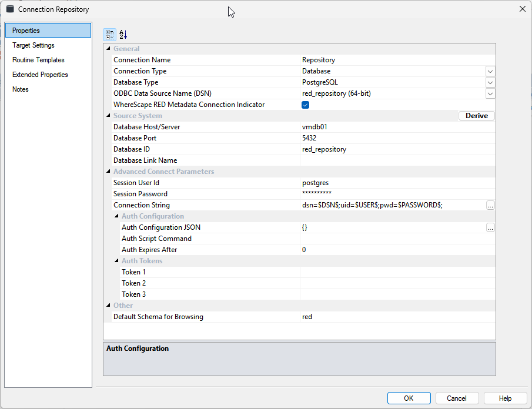This screenshot has width=532, height=409.
Task: Click the database icon in title bar
Action: (x=10, y=9)
